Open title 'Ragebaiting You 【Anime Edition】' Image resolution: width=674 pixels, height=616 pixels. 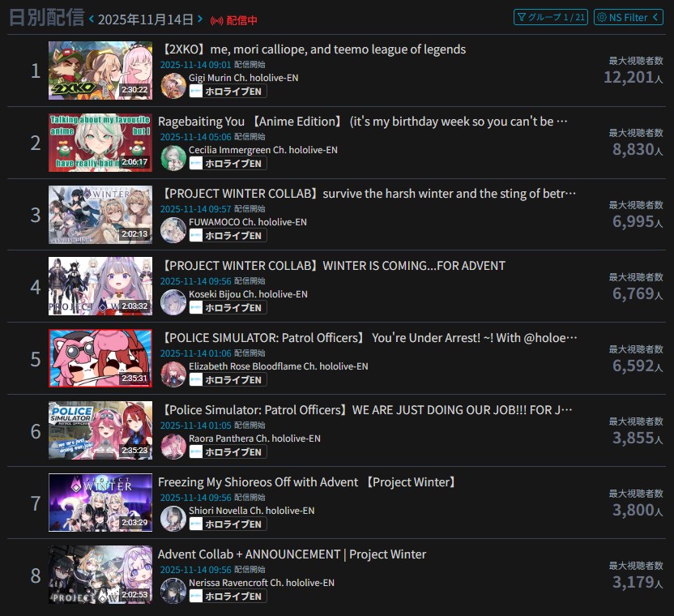(x=363, y=122)
